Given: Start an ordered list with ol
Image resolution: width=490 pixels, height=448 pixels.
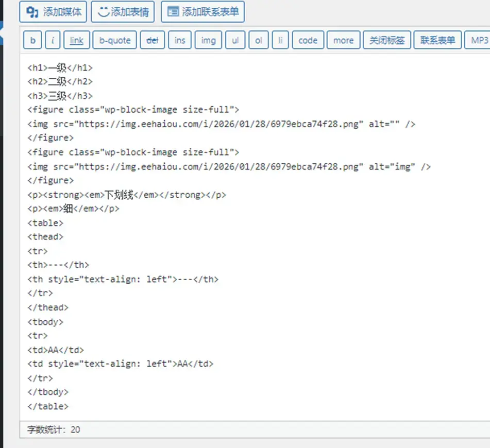Looking at the screenshot, I should coord(258,40).
